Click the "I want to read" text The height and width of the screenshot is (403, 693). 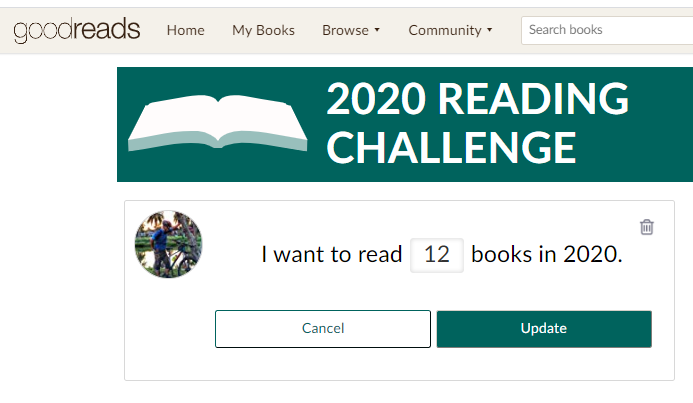(331, 254)
